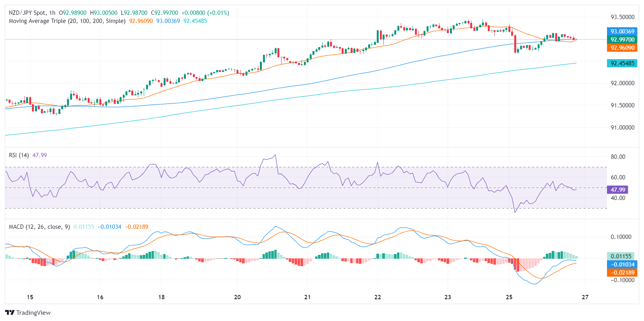Click date label 21 on time axis
The width and height of the screenshot is (644, 321).
[307, 297]
